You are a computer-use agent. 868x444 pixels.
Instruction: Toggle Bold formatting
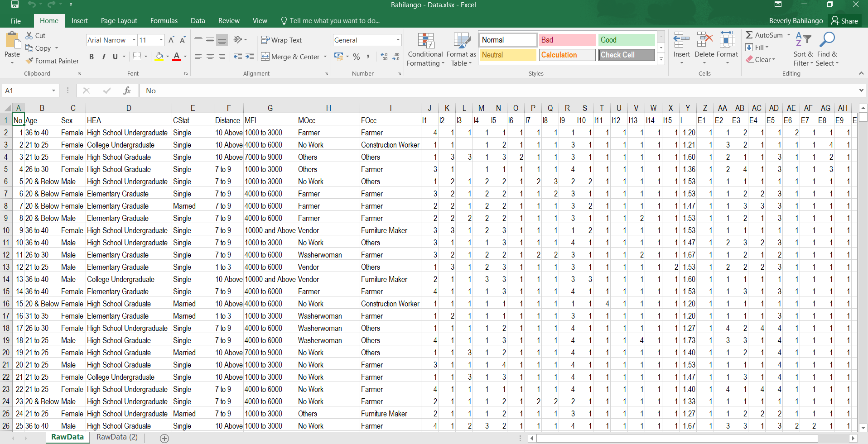(92, 57)
